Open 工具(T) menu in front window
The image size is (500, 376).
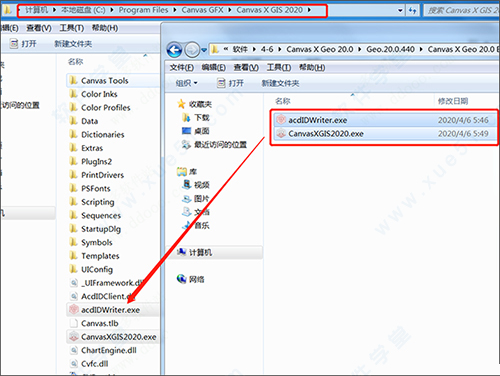tap(279, 68)
